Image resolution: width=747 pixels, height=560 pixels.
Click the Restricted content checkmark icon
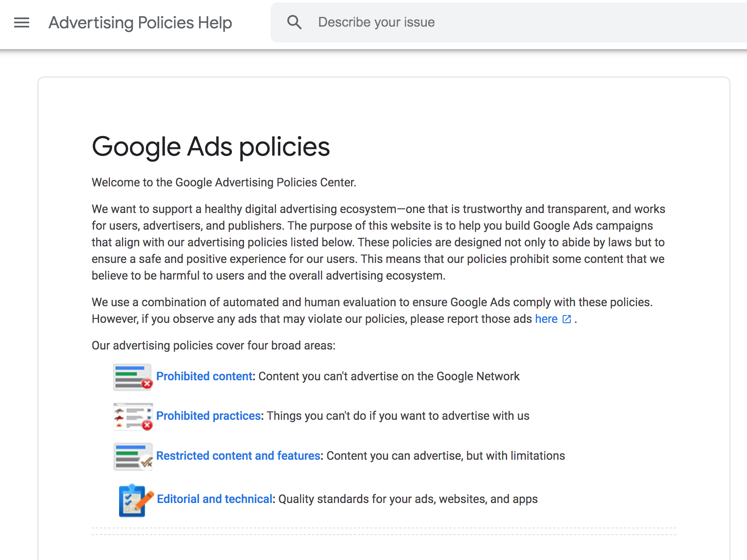pos(132,456)
